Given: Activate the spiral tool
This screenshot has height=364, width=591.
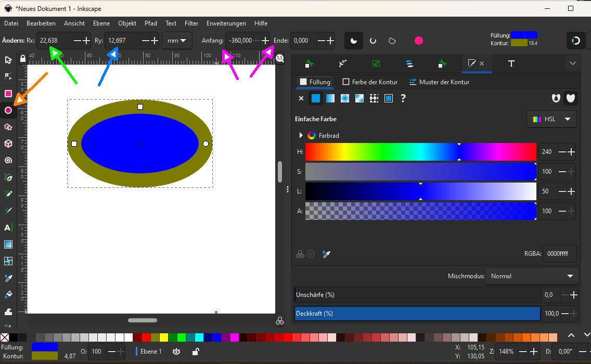Looking at the screenshot, I should click(8, 161).
